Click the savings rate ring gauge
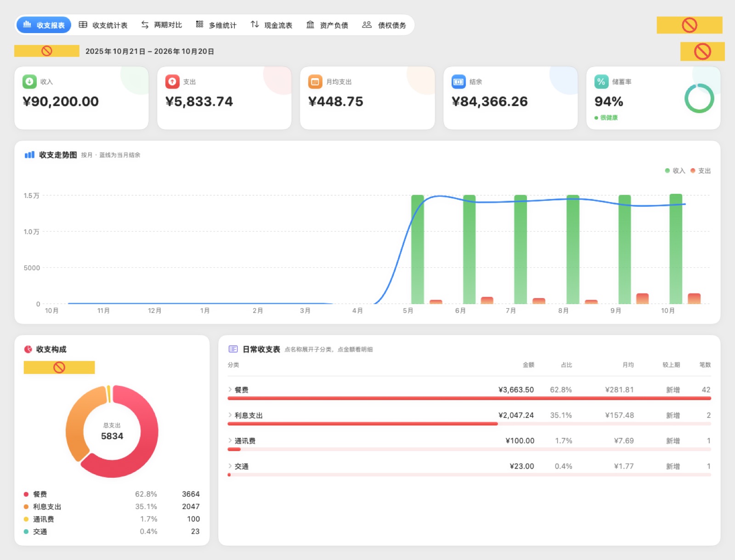The height and width of the screenshot is (560, 735). point(699,98)
